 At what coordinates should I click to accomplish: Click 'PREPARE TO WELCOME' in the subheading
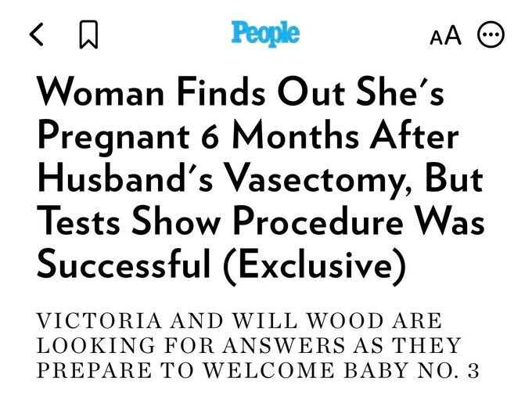coord(185,370)
